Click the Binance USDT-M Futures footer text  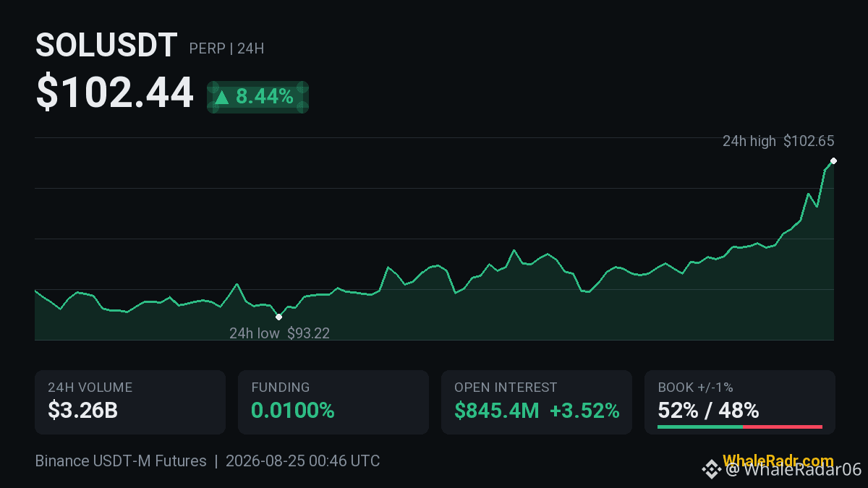[x=121, y=461]
